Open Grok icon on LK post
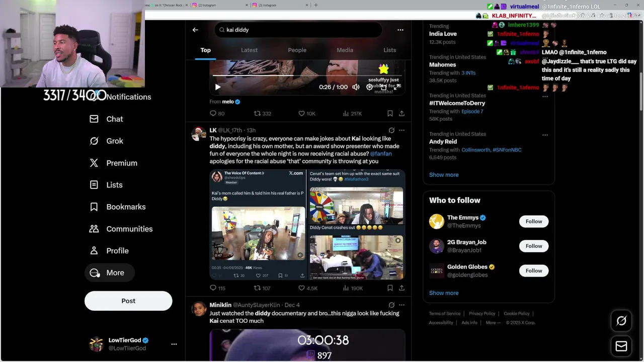The height and width of the screenshot is (362, 644). click(x=391, y=130)
